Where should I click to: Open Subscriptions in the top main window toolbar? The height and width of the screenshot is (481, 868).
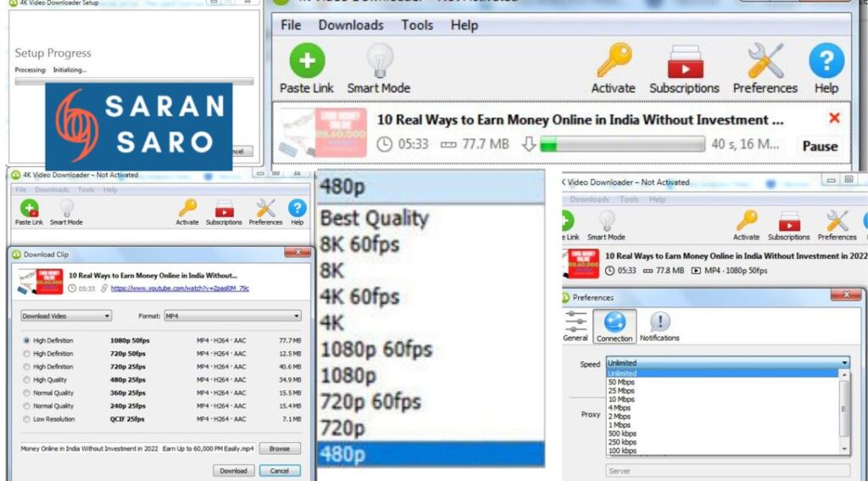(684, 61)
